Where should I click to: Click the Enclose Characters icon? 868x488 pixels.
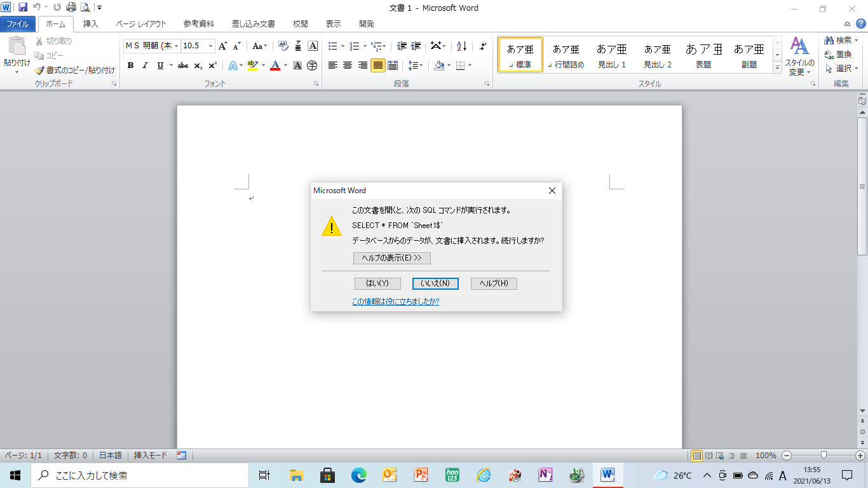[312, 65]
